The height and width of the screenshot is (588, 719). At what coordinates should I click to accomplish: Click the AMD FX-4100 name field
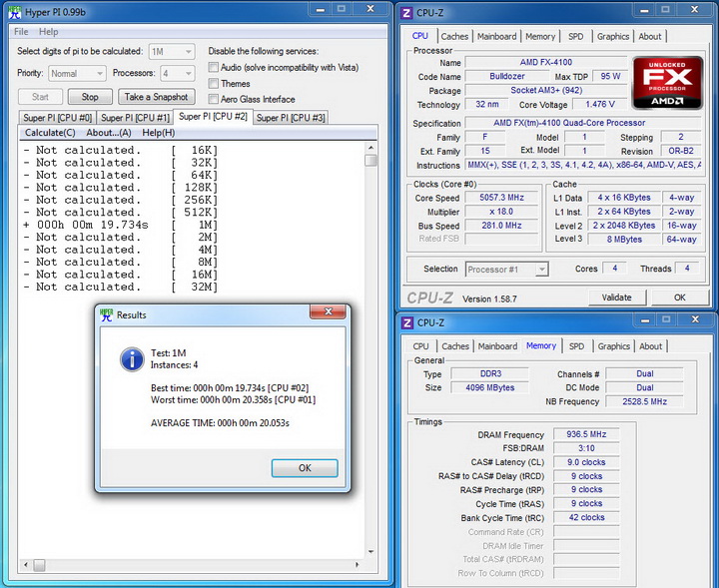pos(545,62)
